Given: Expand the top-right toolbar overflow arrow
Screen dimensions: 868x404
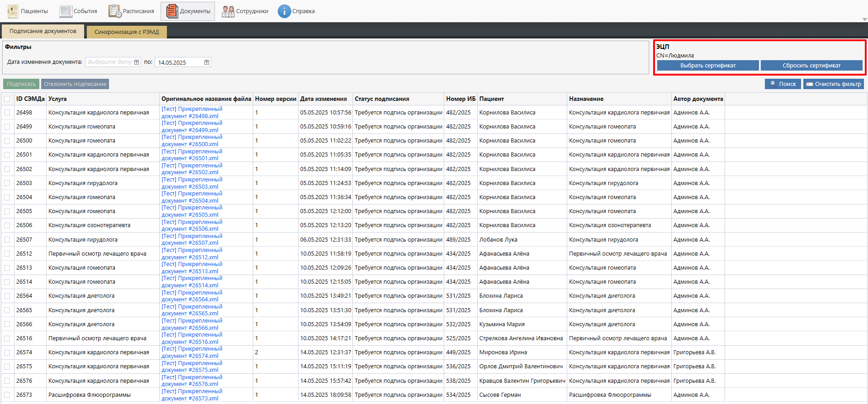Looking at the screenshot, I should (x=864, y=19).
